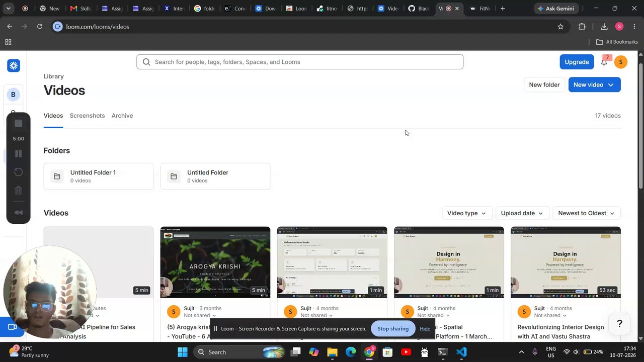
Task: Change the Newest to Oldest sort order
Action: tap(586, 213)
